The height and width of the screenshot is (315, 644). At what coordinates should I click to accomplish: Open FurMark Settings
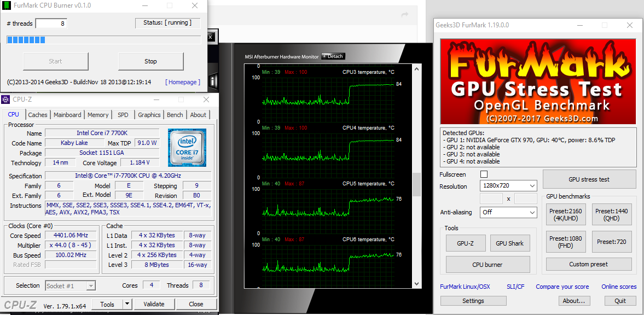[473, 301]
